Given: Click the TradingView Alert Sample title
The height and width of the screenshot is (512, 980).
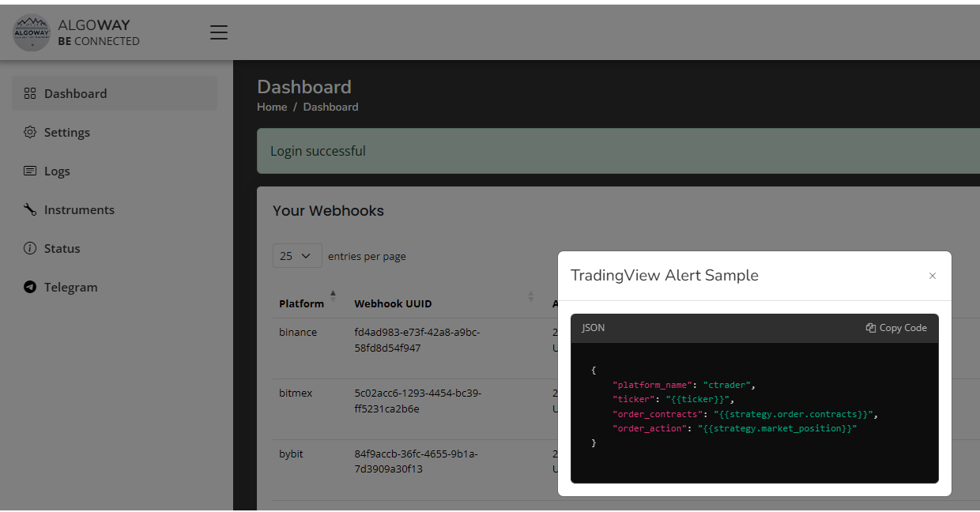Looking at the screenshot, I should coord(665,275).
